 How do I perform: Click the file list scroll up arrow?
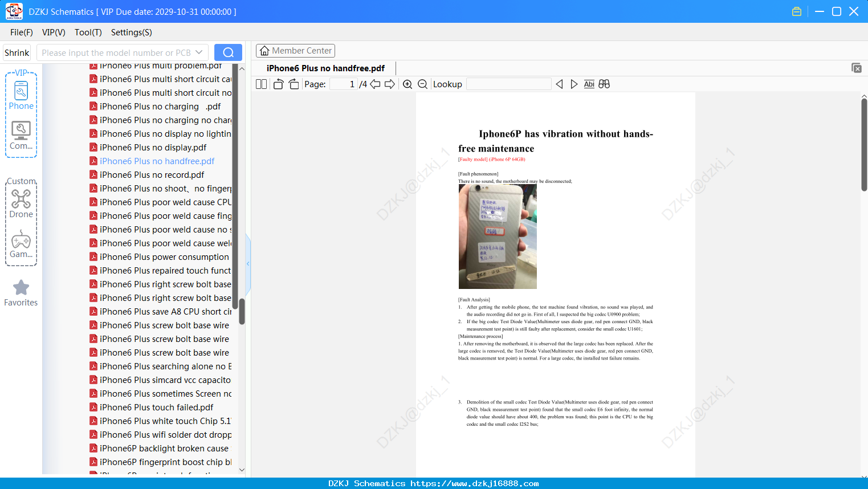tap(242, 69)
